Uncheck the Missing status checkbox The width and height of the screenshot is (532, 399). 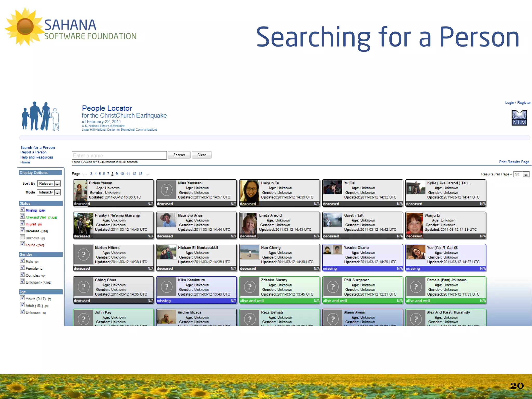pyautogui.click(x=22, y=210)
